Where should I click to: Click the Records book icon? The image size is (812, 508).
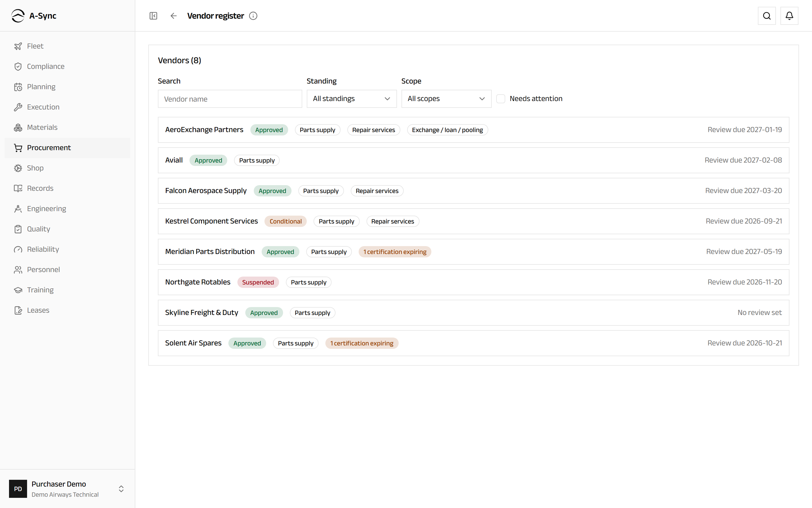(18, 189)
